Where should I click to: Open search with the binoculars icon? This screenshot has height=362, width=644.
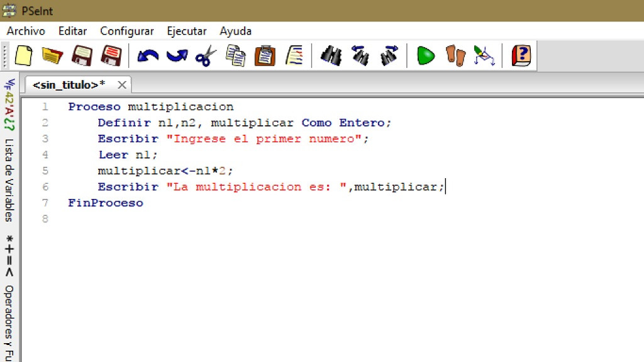331,55
